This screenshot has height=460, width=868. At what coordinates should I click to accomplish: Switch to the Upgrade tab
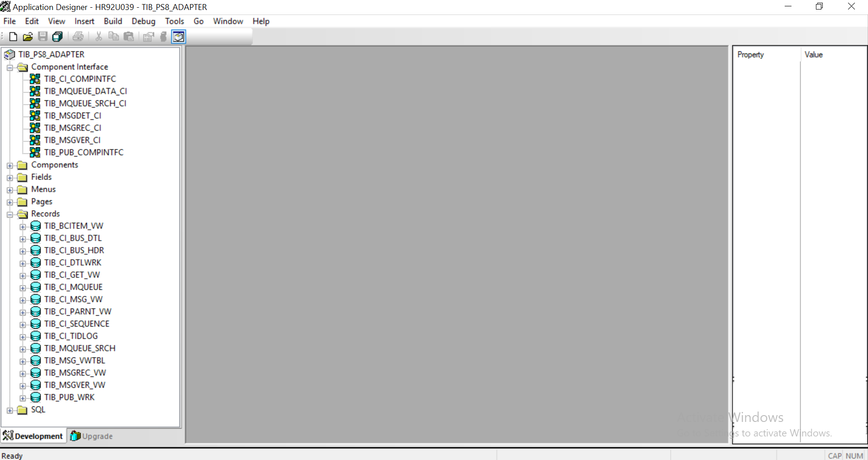(92, 436)
